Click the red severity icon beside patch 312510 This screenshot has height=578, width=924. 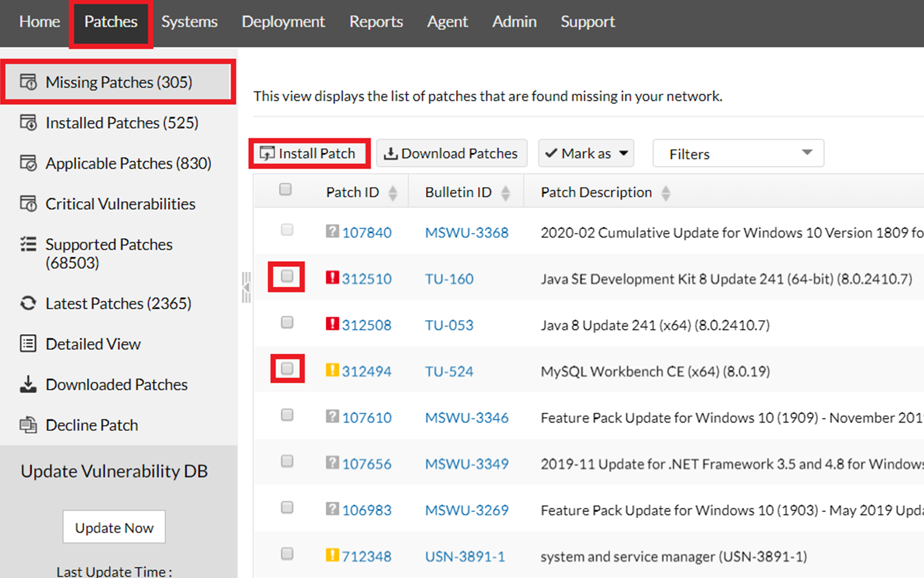pyautogui.click(x=333, y=277)
